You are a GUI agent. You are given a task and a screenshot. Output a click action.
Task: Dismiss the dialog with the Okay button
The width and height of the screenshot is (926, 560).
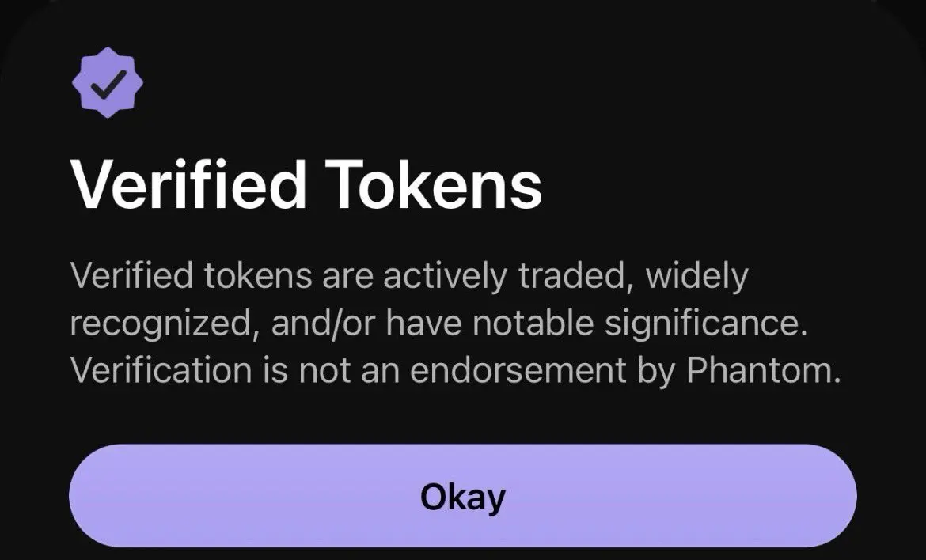462,496
